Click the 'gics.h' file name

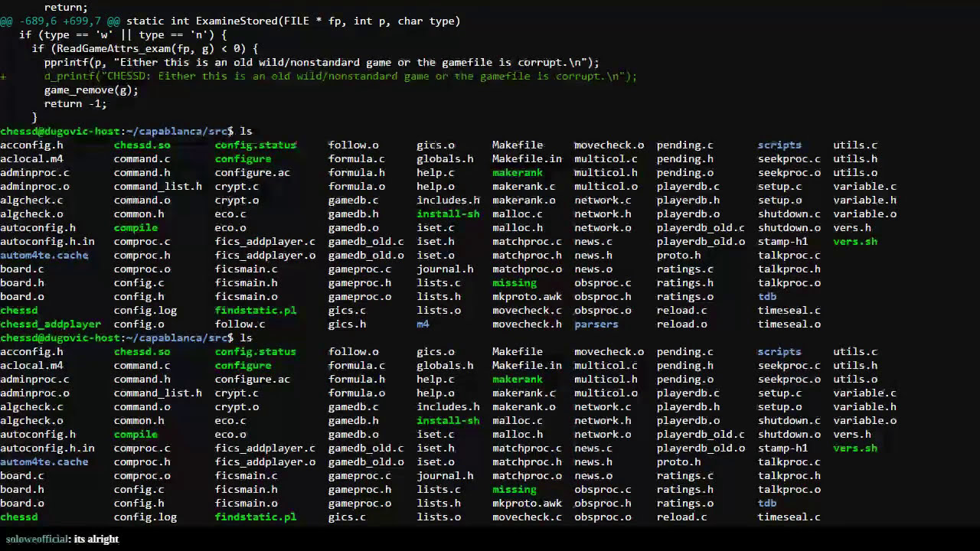[347, 324]
